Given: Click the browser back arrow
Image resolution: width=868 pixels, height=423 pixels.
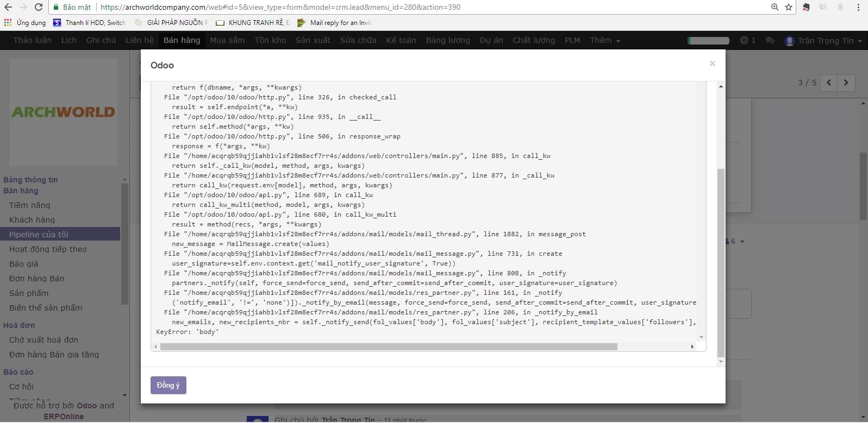Looking at the screenshot, I should 8,7.
